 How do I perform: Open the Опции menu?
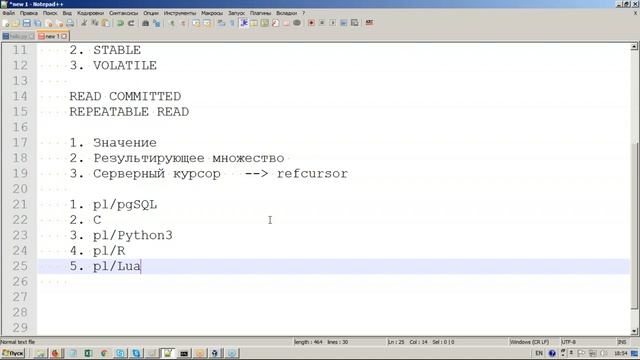[x=151, y=13]
